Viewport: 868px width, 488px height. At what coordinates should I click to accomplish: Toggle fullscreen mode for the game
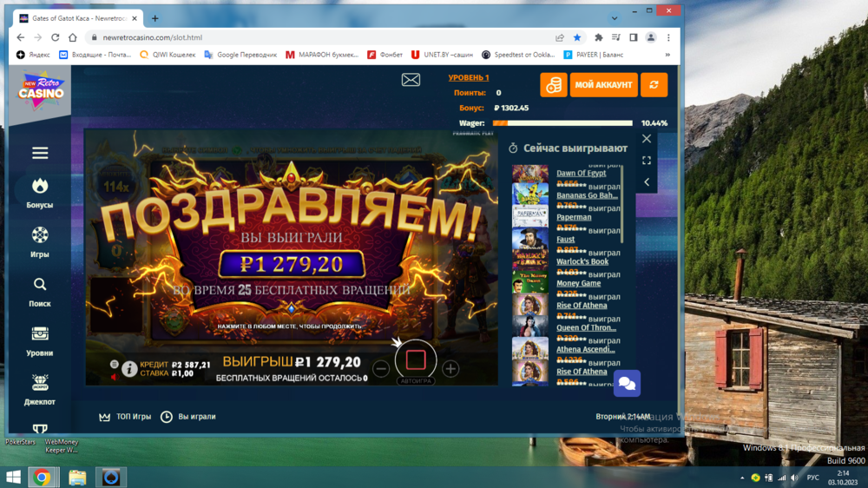647,161
